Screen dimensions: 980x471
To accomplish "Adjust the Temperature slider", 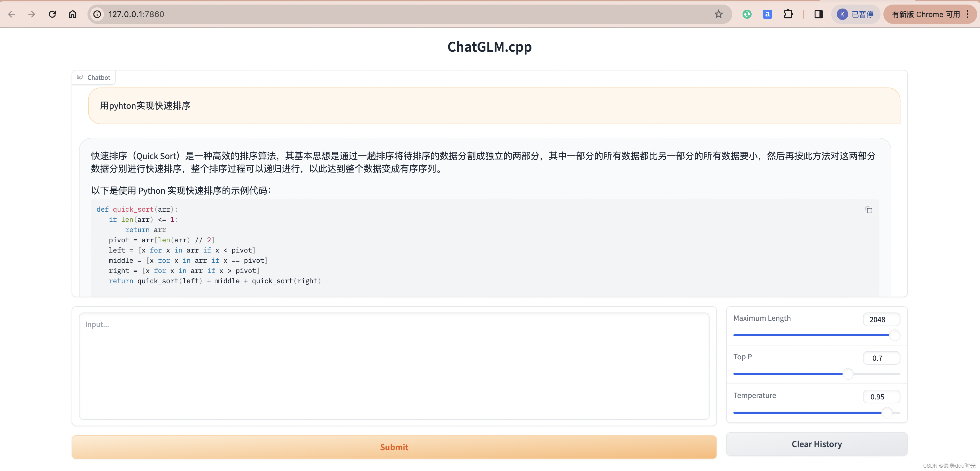I will tap(816, 412).
